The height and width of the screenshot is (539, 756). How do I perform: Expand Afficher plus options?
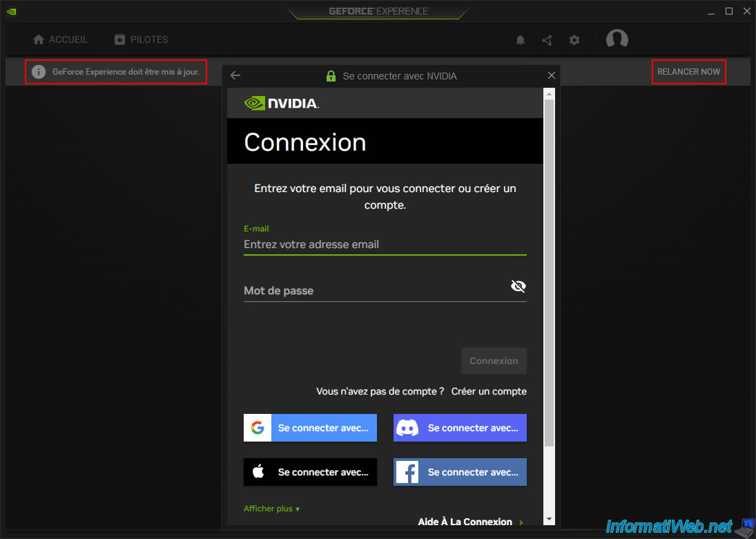point(271,509)
